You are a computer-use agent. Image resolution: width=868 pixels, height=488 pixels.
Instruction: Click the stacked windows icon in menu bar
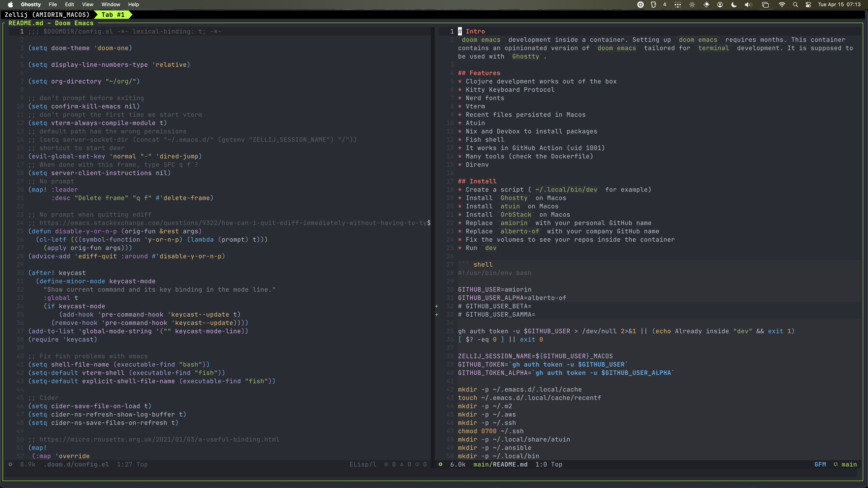click(765, 4)
